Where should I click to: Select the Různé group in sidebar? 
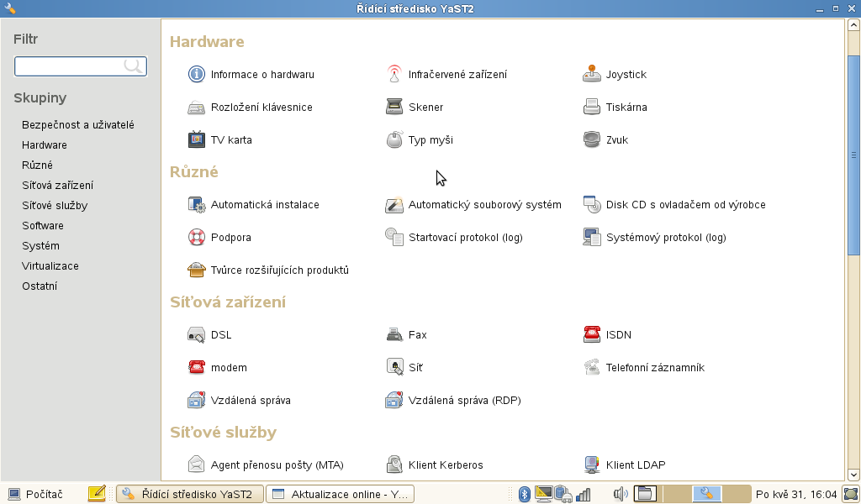click(37, 165)
